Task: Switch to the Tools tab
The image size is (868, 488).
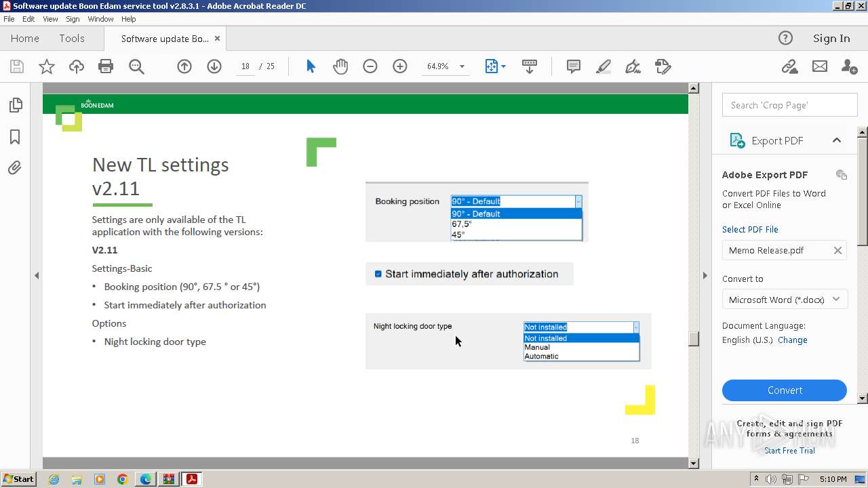Action: [72, 39]
